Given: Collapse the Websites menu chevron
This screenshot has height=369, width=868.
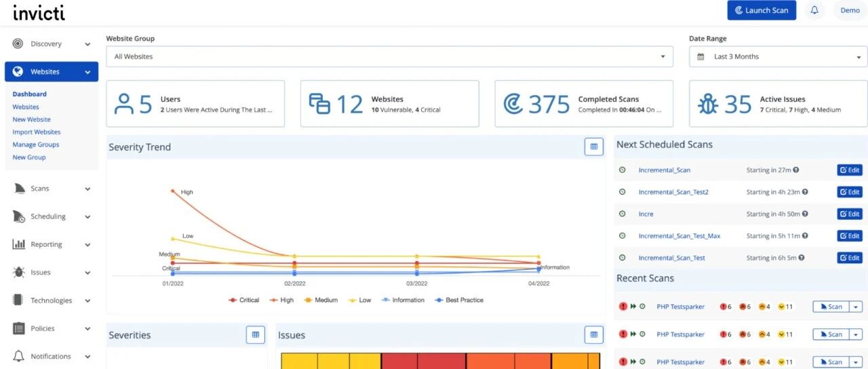Looking at the screenshot, I should (x=87, y=72).
